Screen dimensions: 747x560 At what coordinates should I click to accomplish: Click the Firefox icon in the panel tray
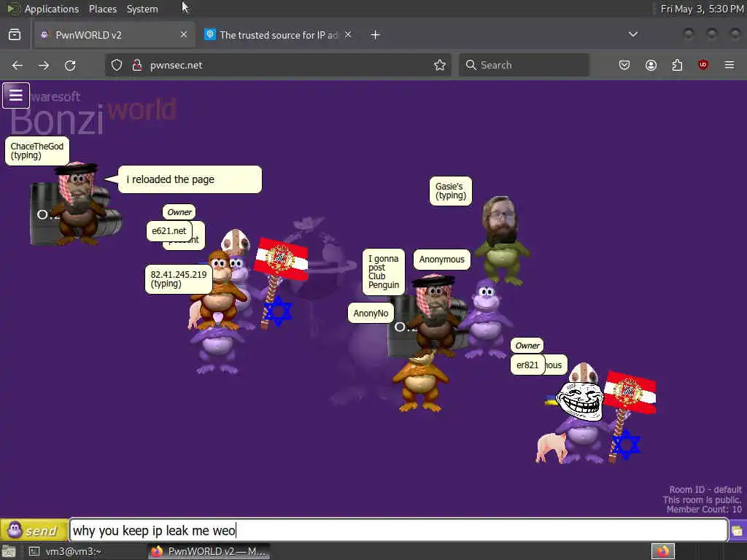point(662,551)
